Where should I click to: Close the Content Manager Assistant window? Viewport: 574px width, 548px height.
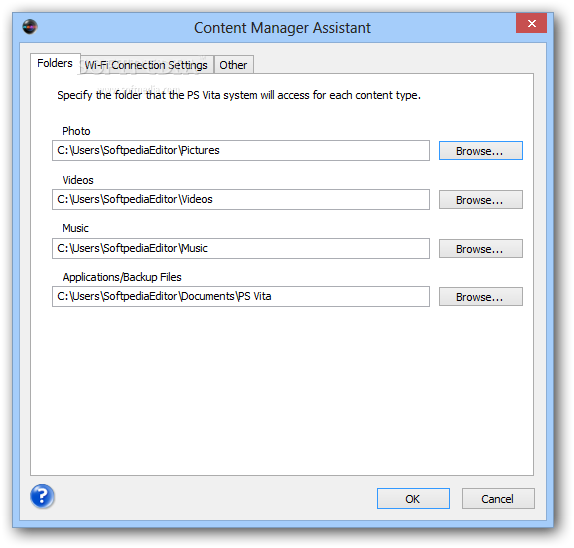(x=531, y=23)
